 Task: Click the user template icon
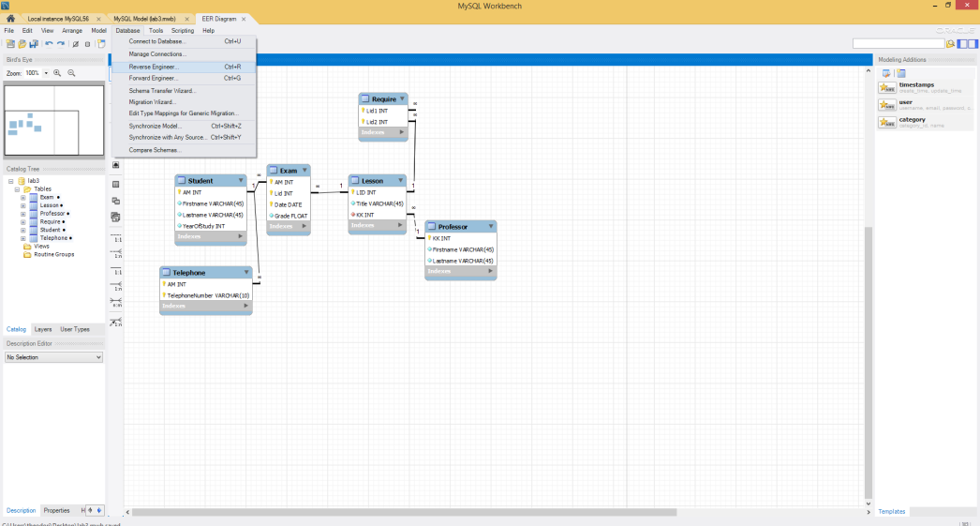point(887,105)
